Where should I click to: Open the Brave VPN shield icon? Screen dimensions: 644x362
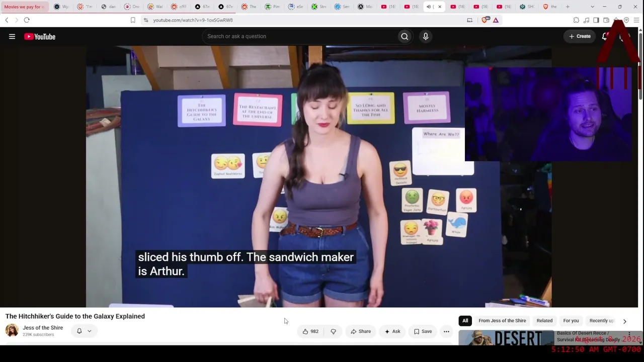pyautogui.click(x=626, y=20)
